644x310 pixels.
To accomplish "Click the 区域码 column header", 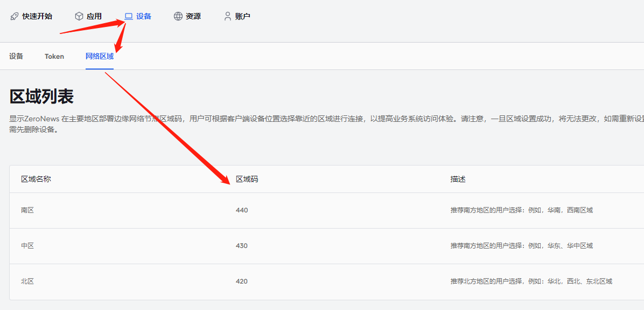I will 247,179.
